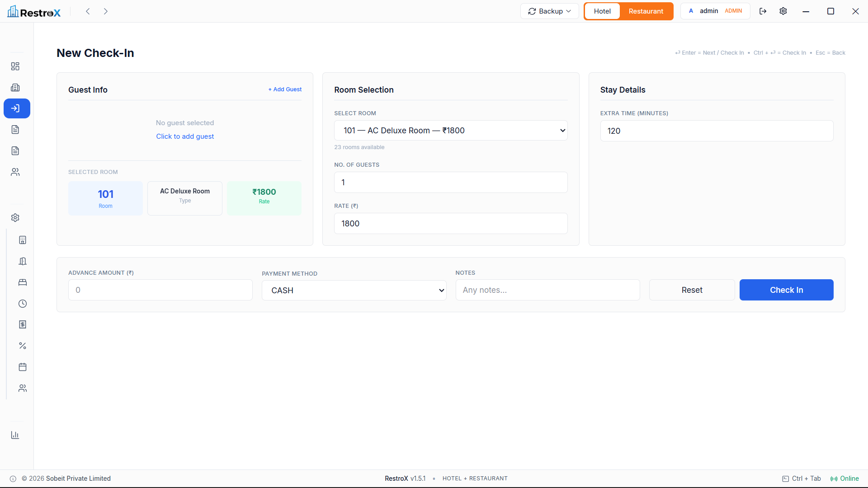
Task: Click 'HOTEL + RESTAURANT' footer label
Action: (x=475, y=479)
